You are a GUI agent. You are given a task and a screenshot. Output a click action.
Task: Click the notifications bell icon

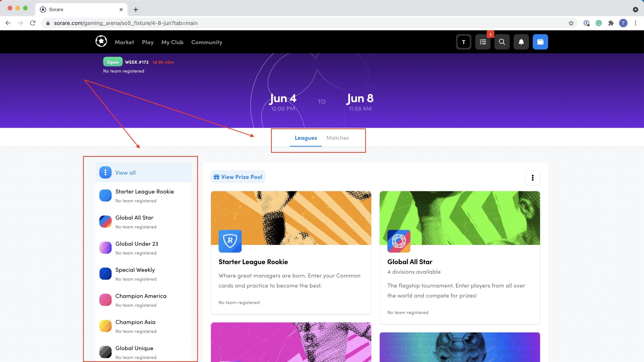(520, 42)
